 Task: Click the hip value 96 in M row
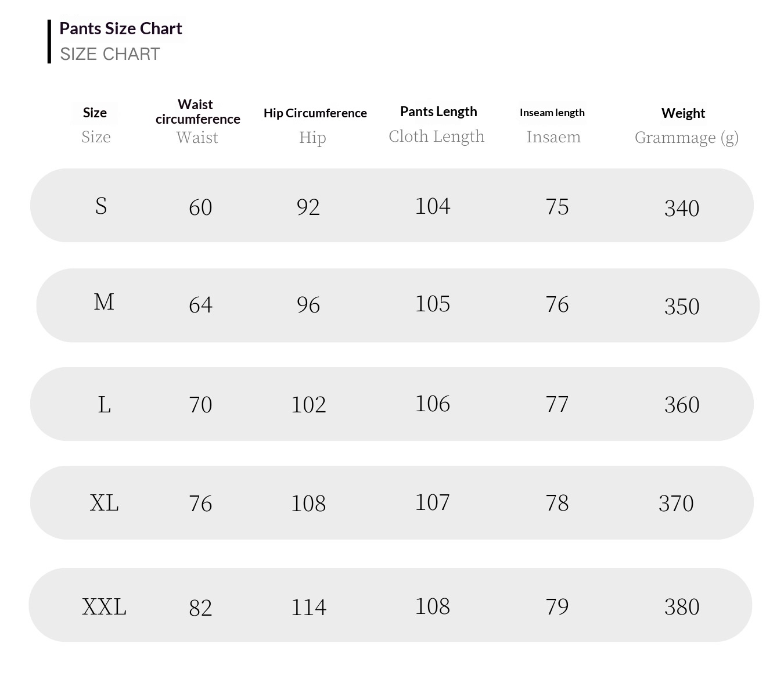click(x=308, y=305)
